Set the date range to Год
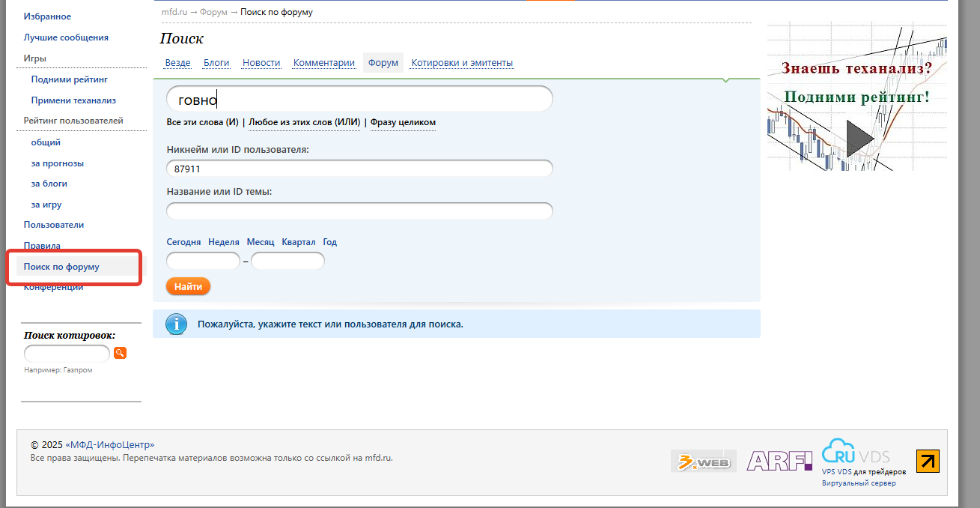Image resolution: width=980 pixels, height=508 pixels. 330,242
